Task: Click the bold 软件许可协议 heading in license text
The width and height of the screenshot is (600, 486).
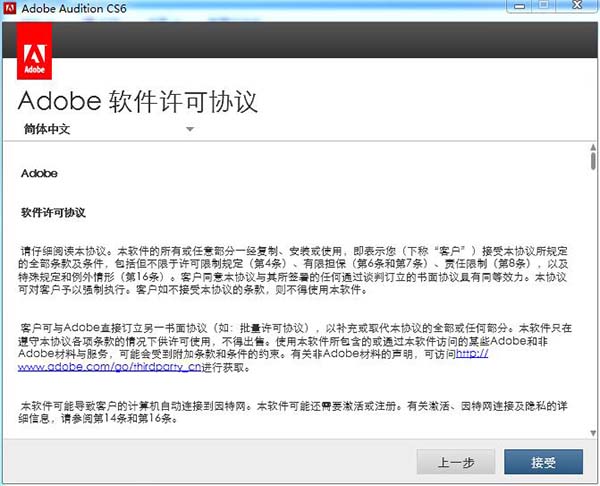Action: 53,213
